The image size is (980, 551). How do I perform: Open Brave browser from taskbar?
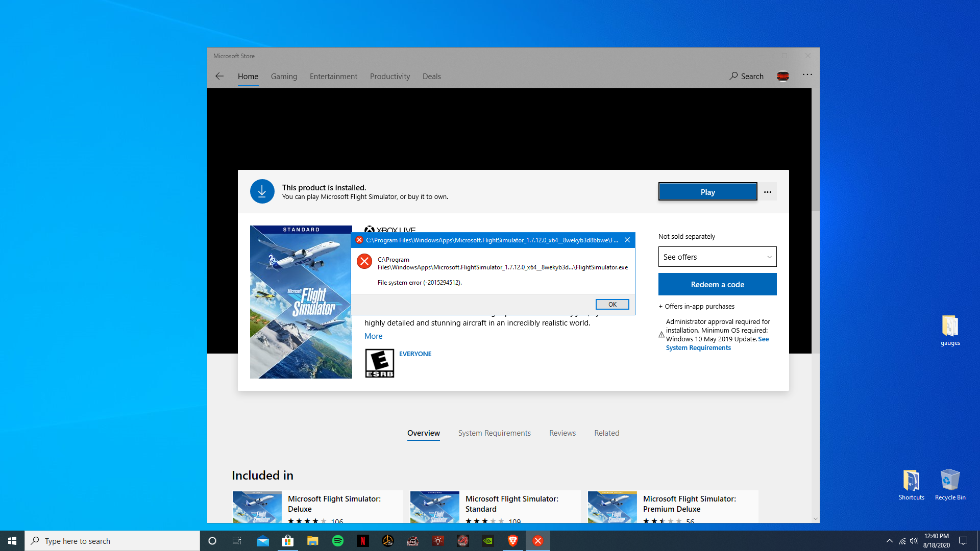point(512,541)
